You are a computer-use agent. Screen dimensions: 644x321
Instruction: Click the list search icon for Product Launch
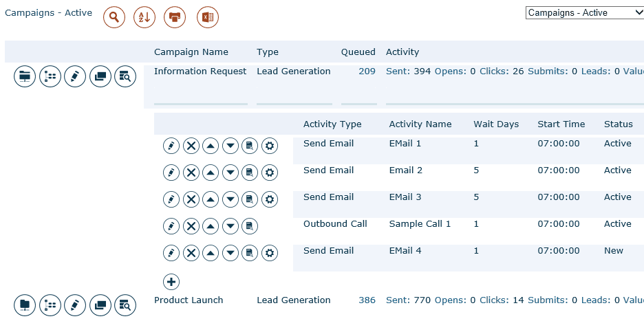[125, 305]
